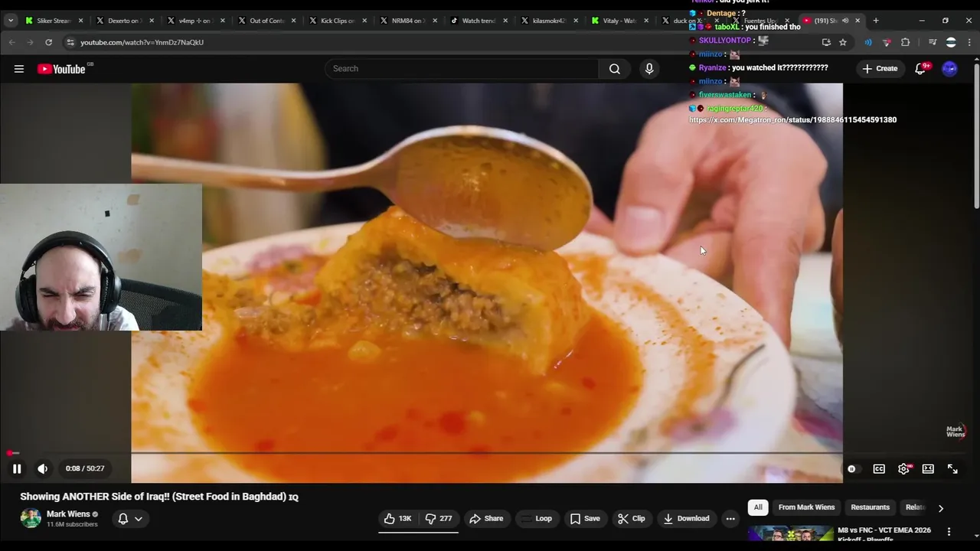Dislike the video (277)
The image size is (980, 551).
[439, 519]
